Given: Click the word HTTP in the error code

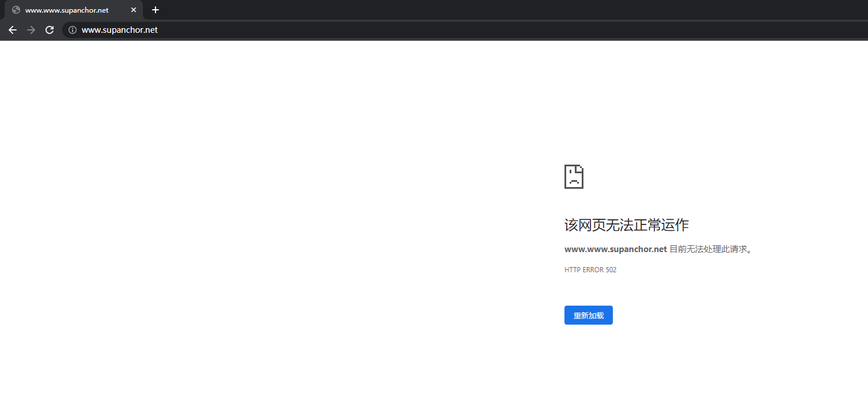Looking at the screenshot, I should tap(573, 270).
